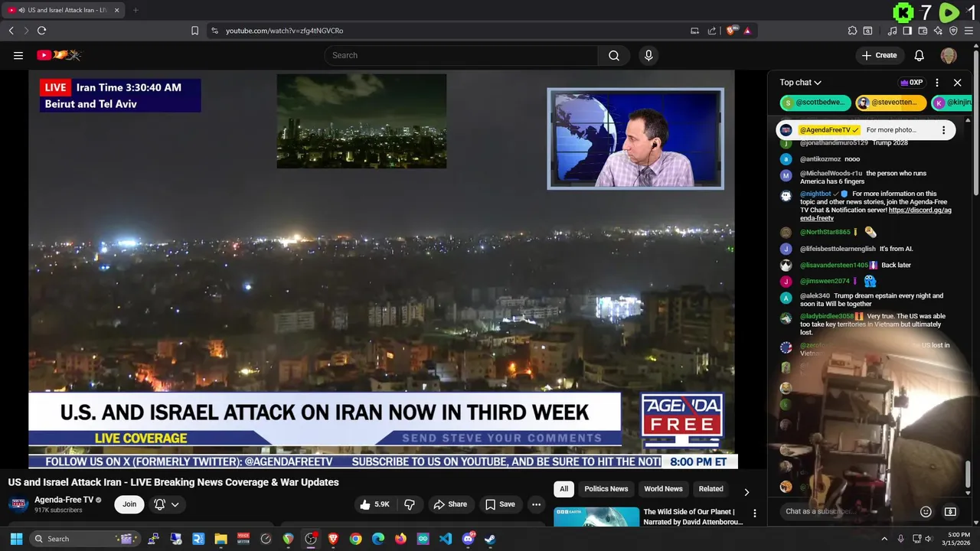Open the Windows Start menu

point(16,539)
